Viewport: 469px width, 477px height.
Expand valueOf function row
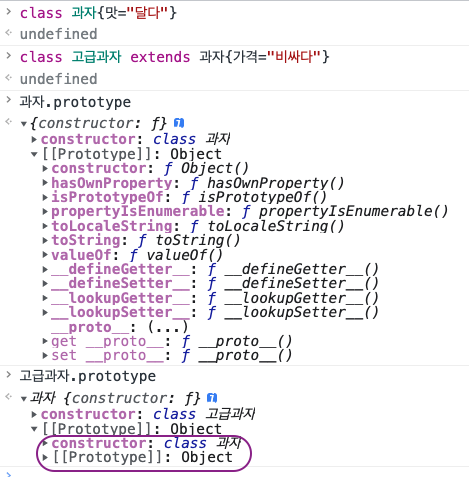[x=45, y=255]
